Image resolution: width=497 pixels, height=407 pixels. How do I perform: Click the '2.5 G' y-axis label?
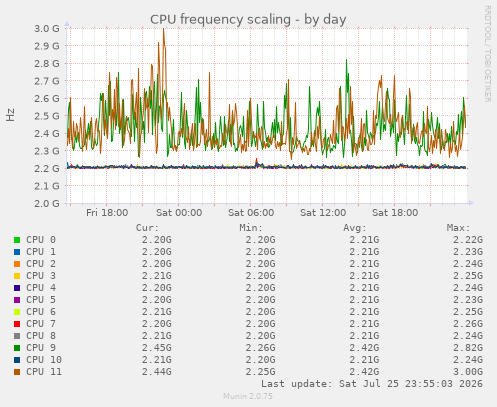point(47,116)
